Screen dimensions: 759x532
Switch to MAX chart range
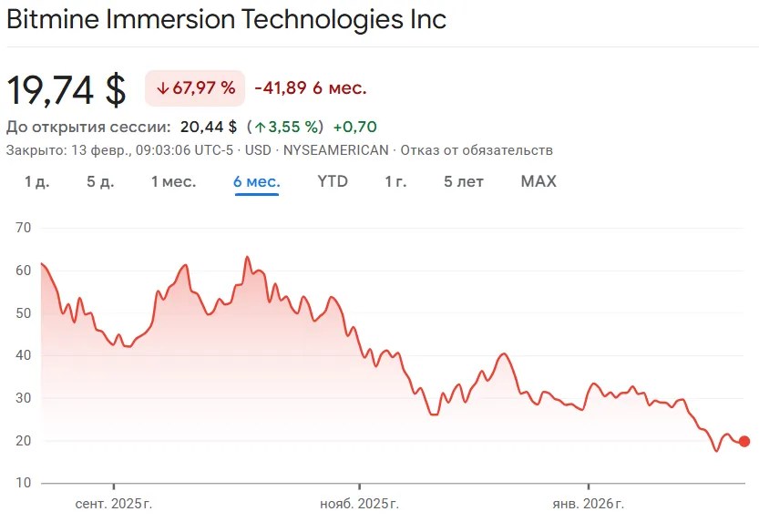538,181
